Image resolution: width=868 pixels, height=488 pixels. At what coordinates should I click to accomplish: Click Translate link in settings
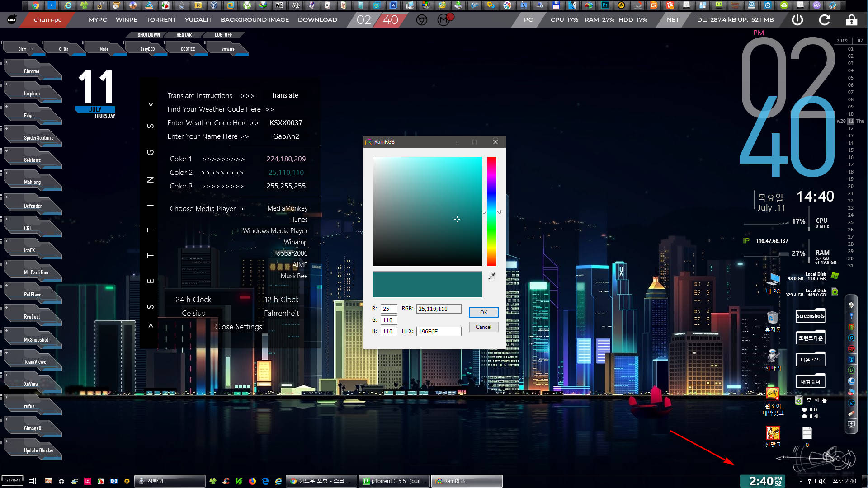click(284, 95)
